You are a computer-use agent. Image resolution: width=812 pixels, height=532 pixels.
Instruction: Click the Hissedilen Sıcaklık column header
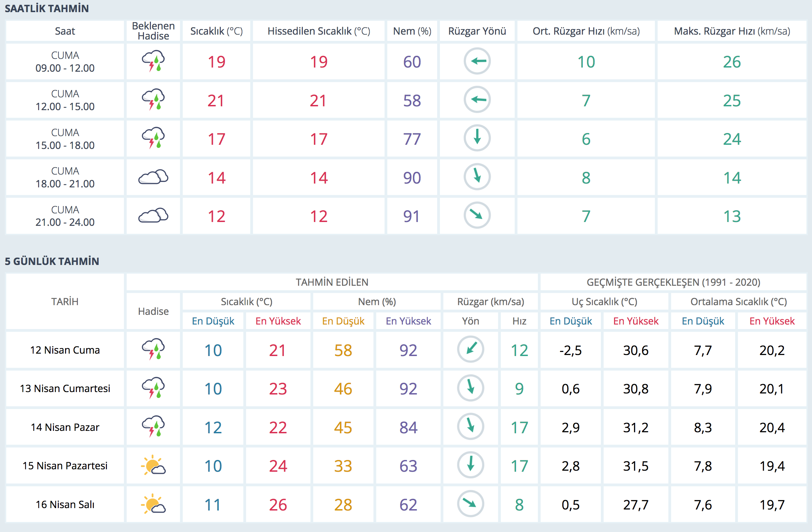pyautogui.click(x=318, y=31)
